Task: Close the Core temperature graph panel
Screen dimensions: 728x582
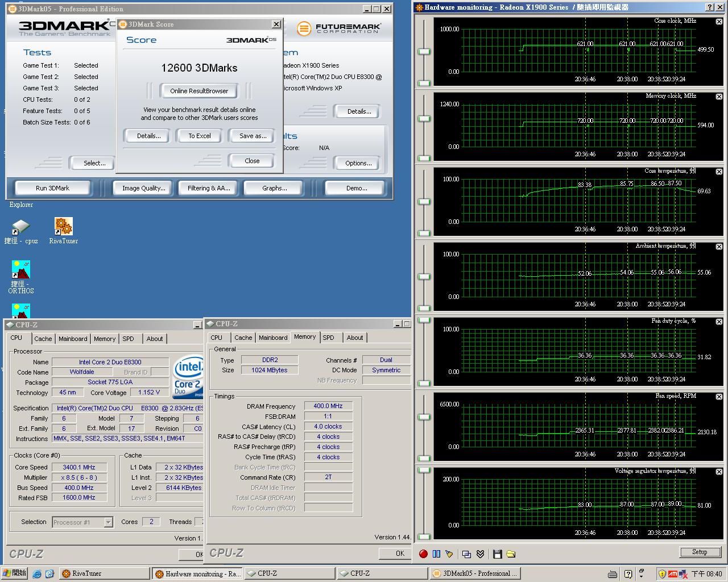Action: [x=719, y=172]
